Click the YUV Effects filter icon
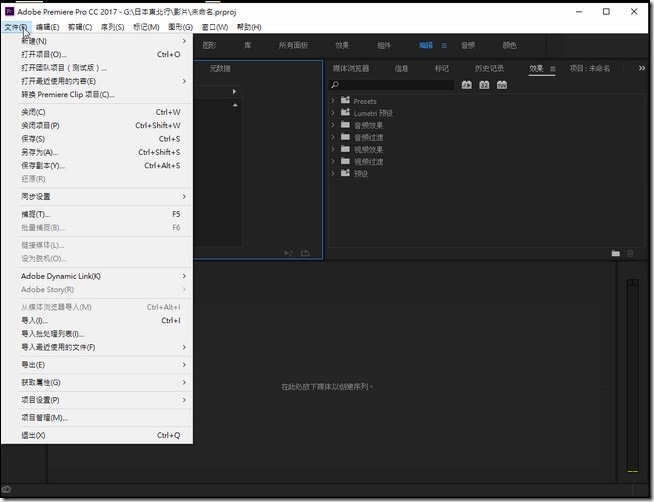The width and height of the screenshot is (654, 502). click(x=502, y=85)
